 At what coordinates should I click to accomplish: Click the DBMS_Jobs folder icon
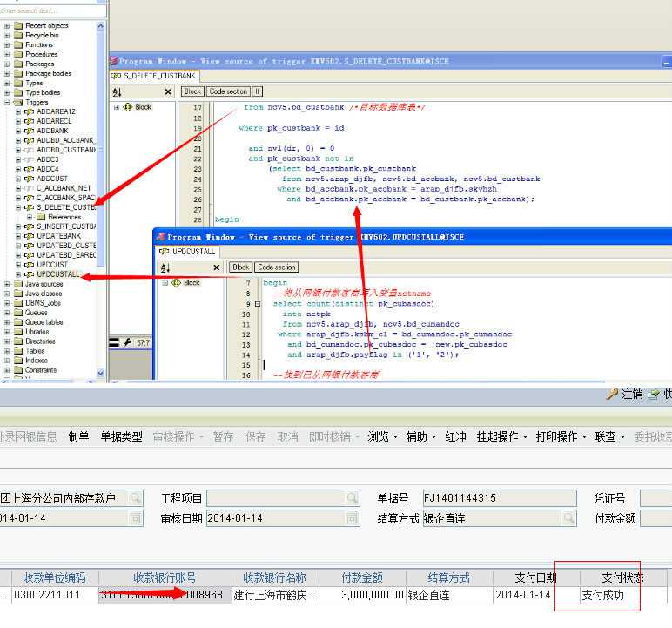(x=18, y=303)
